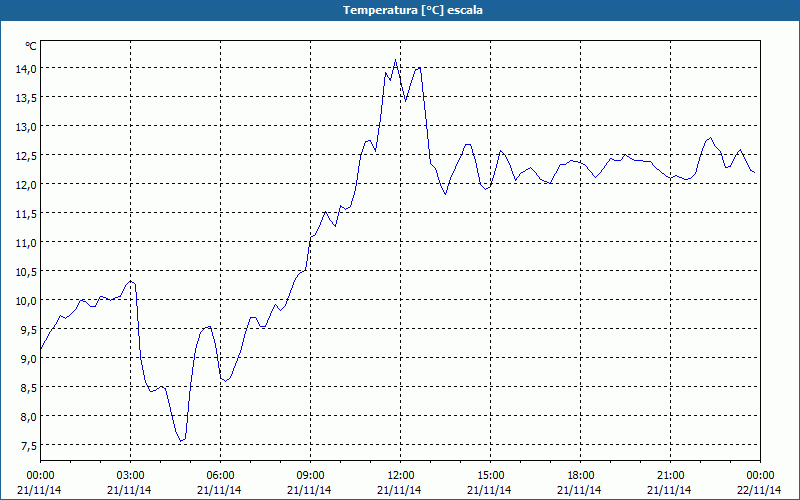Click the 15:00 time axis label

pos(490,476)
